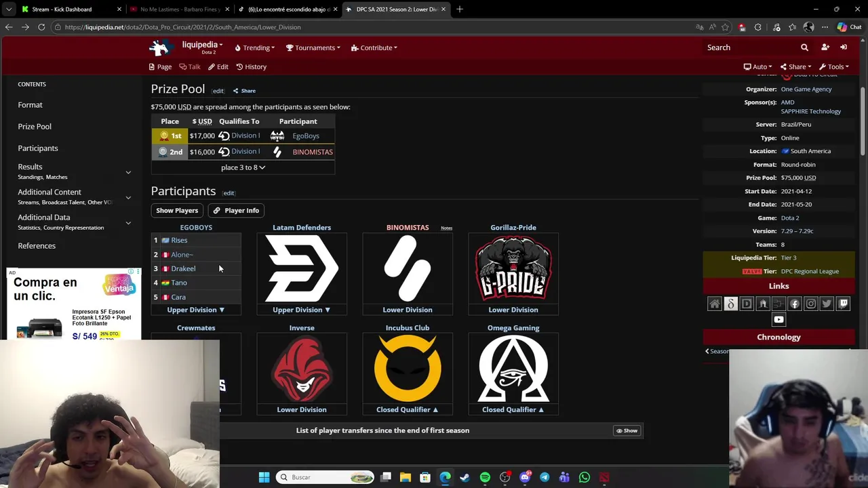
Task: Show the player transfers list
Action: tap(627, 430)
